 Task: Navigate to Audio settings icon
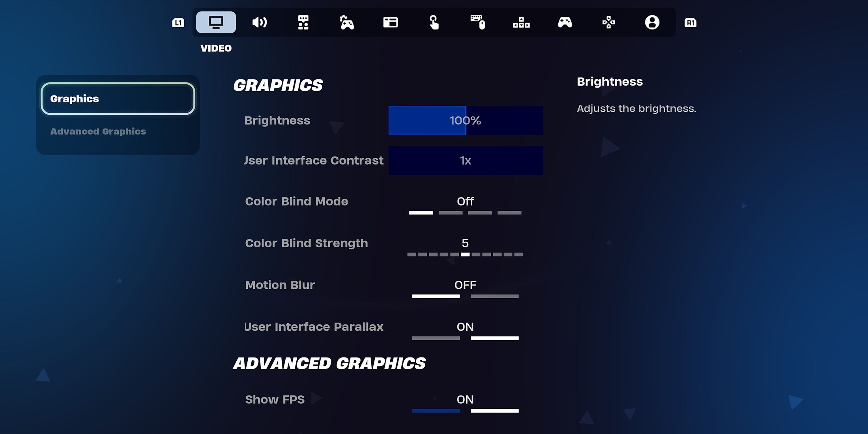pos(259,22)
